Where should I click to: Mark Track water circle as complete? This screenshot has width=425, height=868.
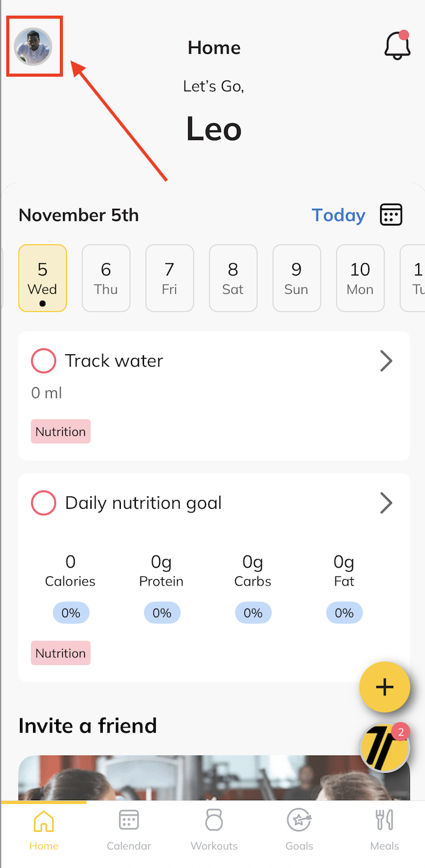click(x=44, y=360)
